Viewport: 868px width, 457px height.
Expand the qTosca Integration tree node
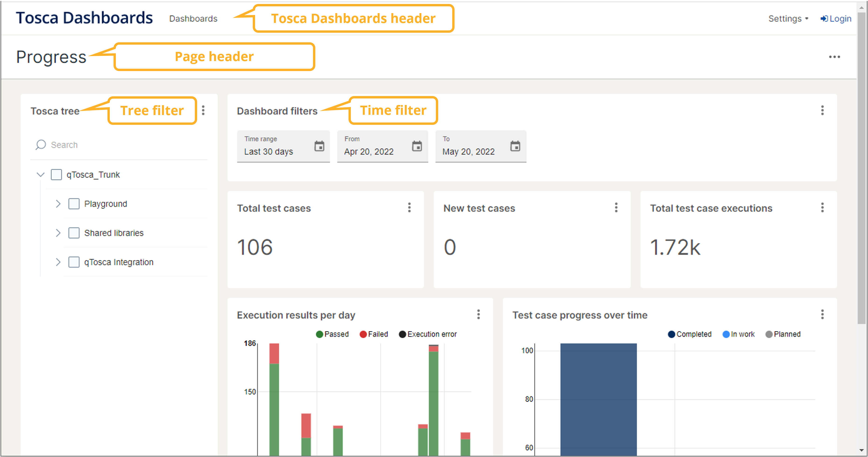coord(58,262)
